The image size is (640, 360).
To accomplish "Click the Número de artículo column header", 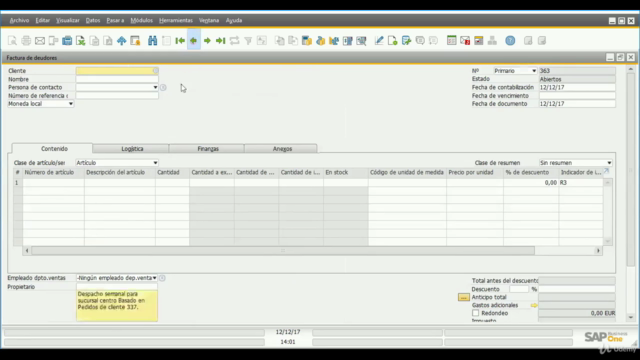I will coord(53,172).
